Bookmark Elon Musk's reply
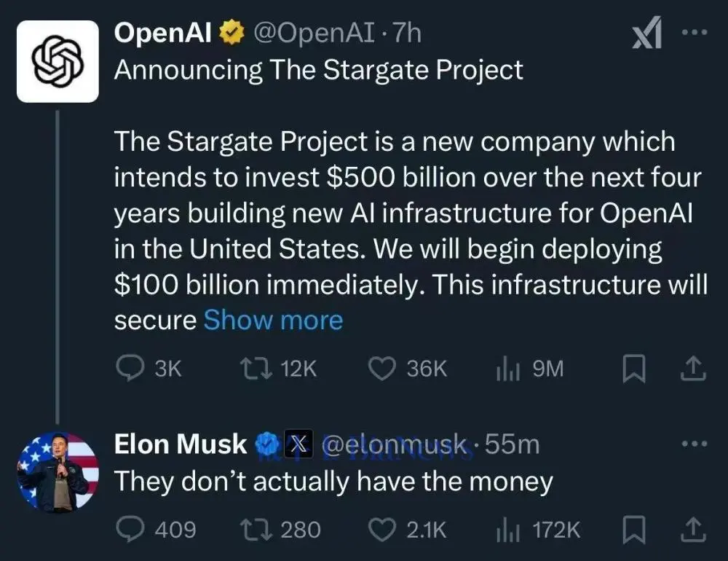Viewport: 728px width, 561px height. pyautogui.click(x=633, y=530)
